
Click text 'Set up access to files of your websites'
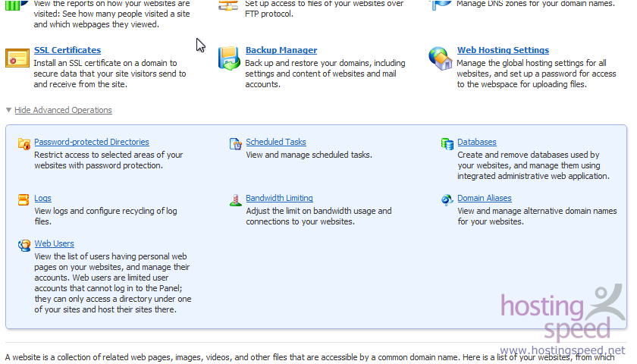pos(325,8)
